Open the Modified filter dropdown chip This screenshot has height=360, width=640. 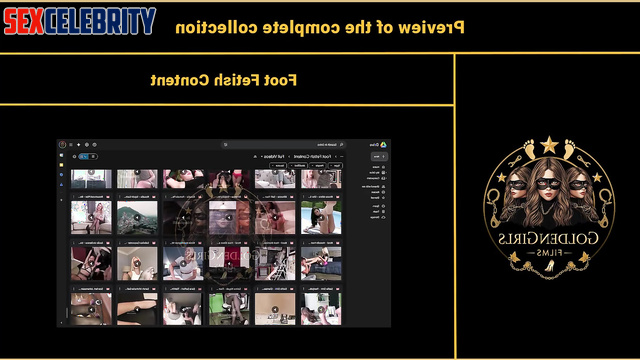click(298, 166)
